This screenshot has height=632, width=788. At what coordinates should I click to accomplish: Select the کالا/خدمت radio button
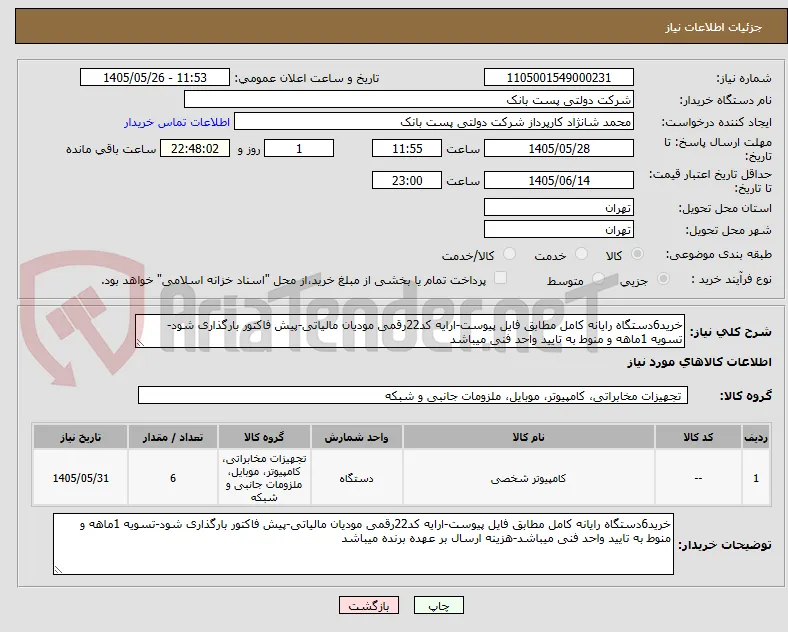[x=510, y=254]
